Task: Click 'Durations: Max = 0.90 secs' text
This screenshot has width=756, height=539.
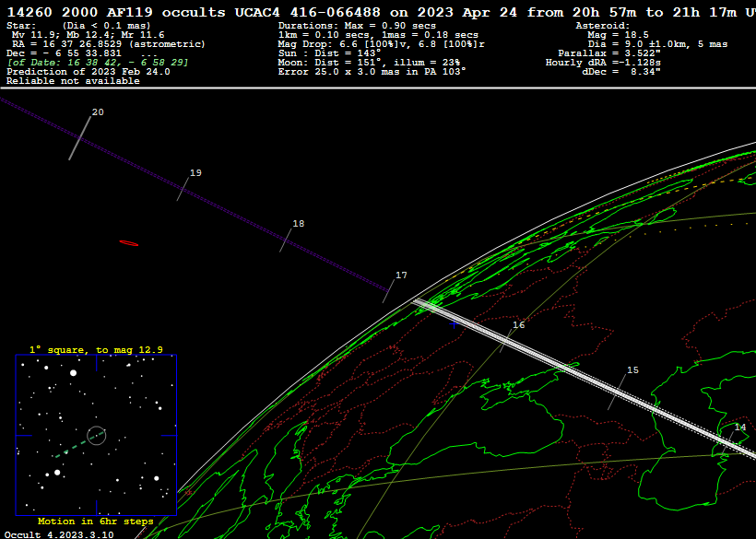Action: pos(357,26)
